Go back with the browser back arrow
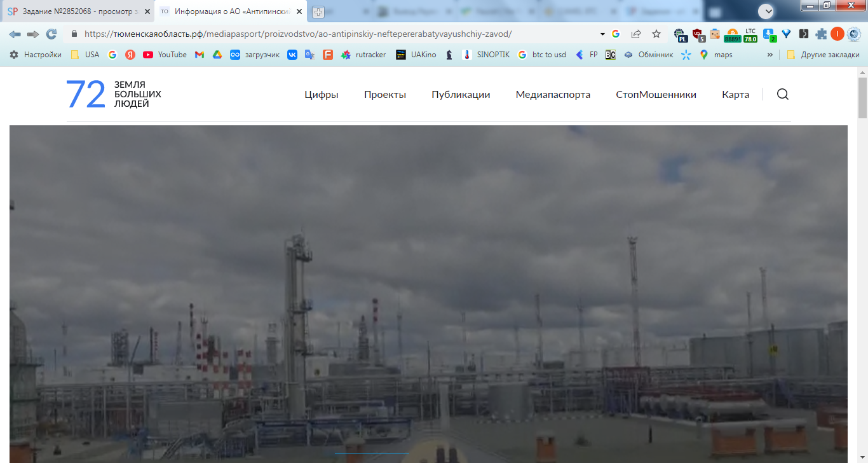Viewport: 868px width, 463px height. 15,34
